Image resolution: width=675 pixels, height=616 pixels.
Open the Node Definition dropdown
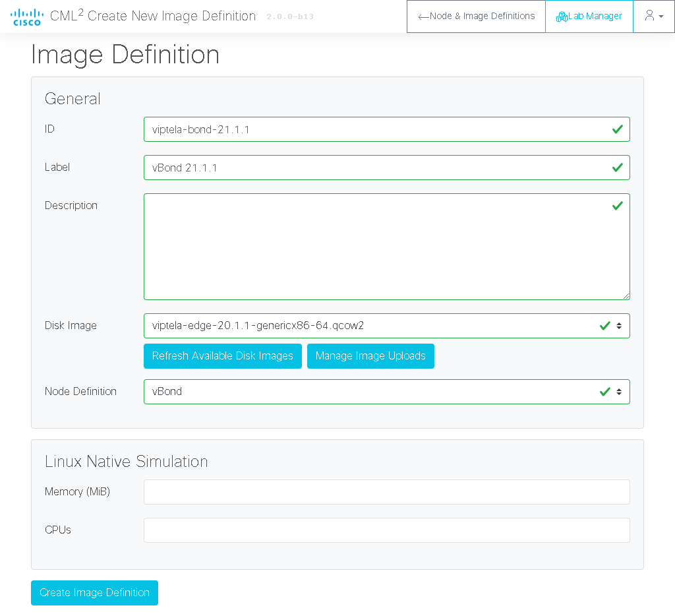pyautogui.click(x=386, y=392)
